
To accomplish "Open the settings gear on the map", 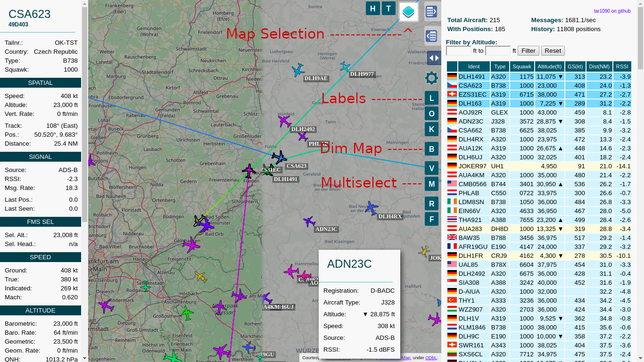I will point(431,78).
